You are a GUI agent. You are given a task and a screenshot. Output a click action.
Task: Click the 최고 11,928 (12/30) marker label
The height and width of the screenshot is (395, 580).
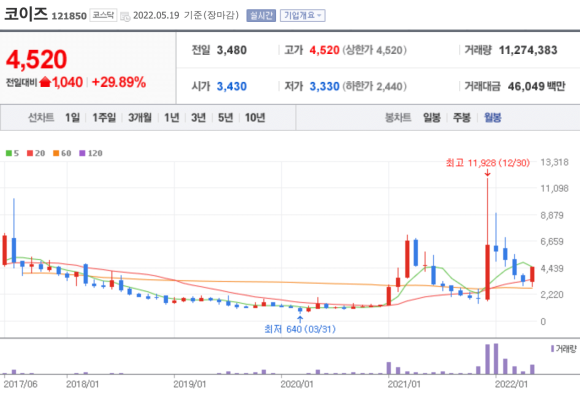click(488, 163)
